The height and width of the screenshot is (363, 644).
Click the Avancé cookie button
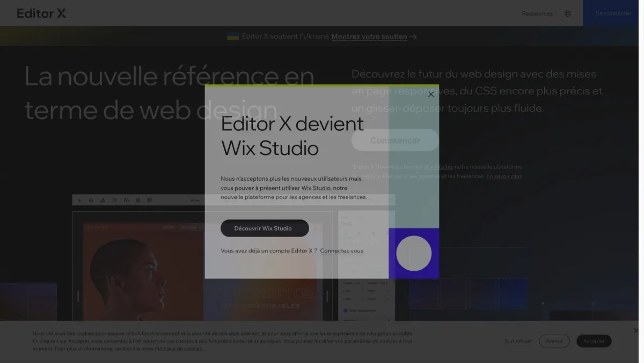(554, 341)
